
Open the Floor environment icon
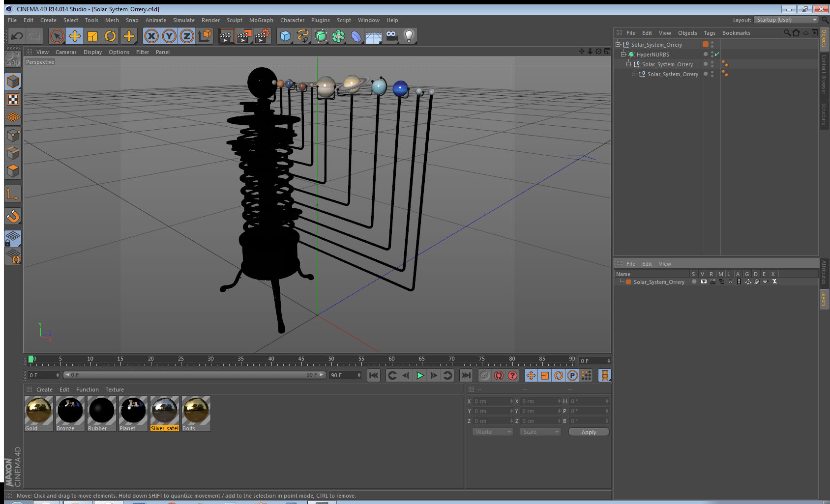374,37
